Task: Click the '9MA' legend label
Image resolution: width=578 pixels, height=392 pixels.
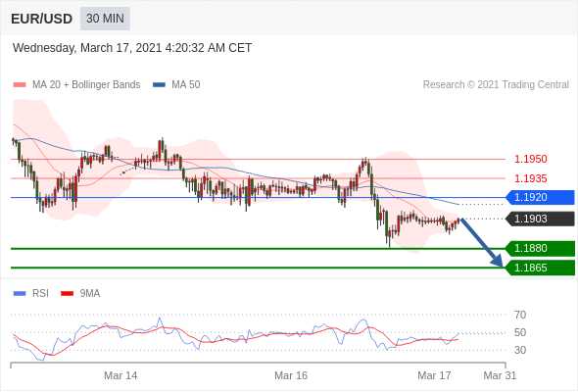Action: (90, 294)
